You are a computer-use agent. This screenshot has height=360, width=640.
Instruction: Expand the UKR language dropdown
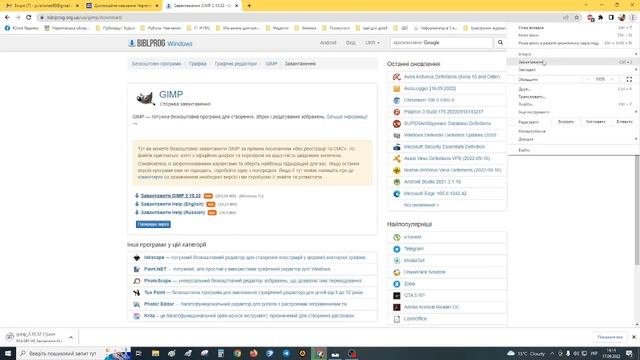point(372,43)
